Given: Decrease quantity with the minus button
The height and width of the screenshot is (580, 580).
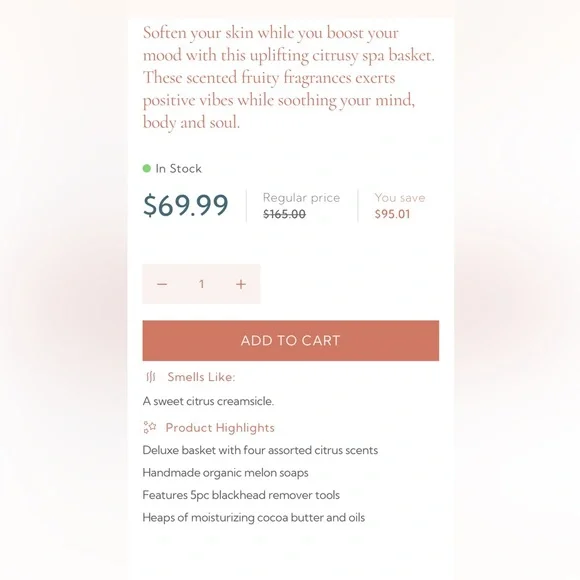Looking at the screenshot, I should [x=162, y=284].
